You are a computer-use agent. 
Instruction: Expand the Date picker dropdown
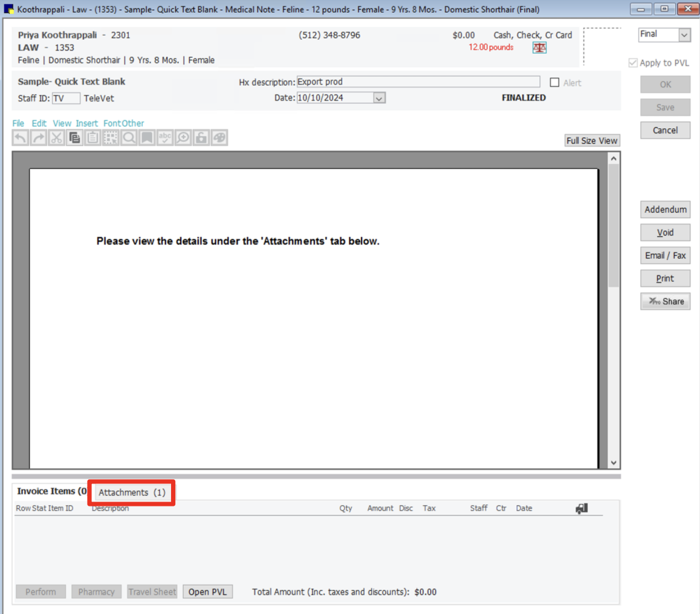(380, 97)
